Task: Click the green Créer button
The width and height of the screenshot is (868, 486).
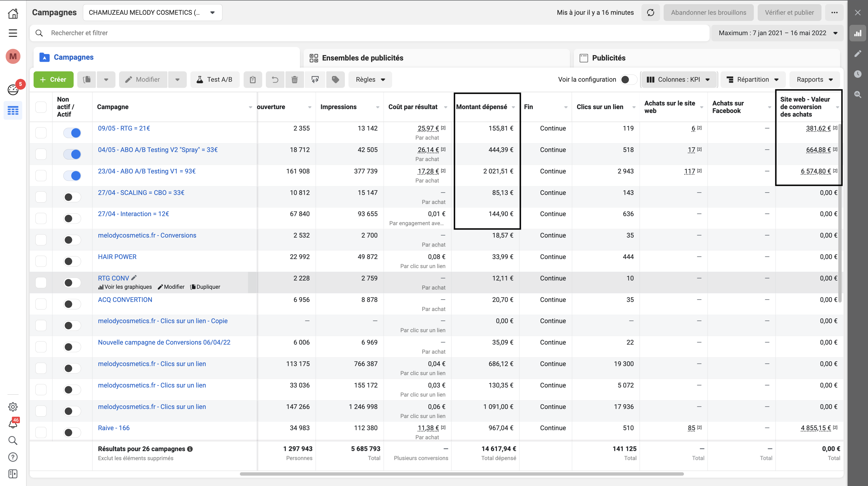Action: (53, 80)
